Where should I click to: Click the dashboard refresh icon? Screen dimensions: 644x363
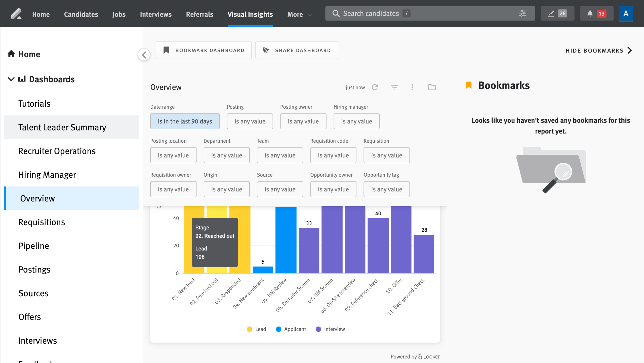click(x=375, y=87)
